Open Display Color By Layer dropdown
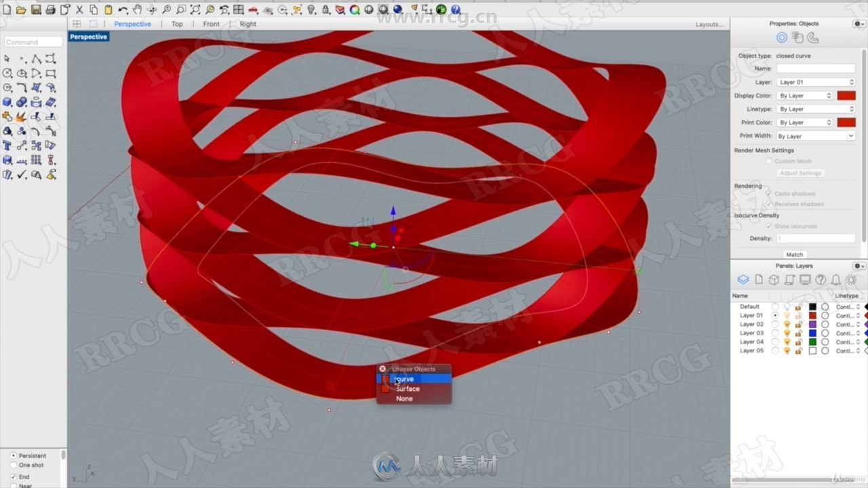Image resolution: width=868 pixels, height=488 pixels. click(804, 96)
